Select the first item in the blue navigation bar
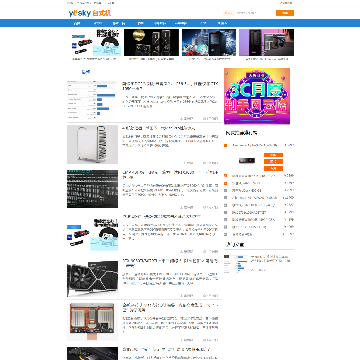Screen dimensions: 360x360 [77, 23]
